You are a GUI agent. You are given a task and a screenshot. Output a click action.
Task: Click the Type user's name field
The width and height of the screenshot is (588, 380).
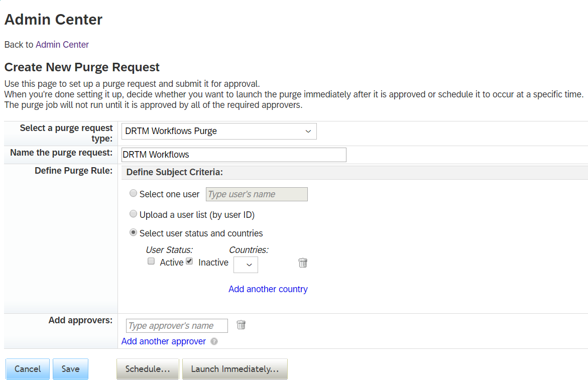pyautogui.click(x=257, y=194)
